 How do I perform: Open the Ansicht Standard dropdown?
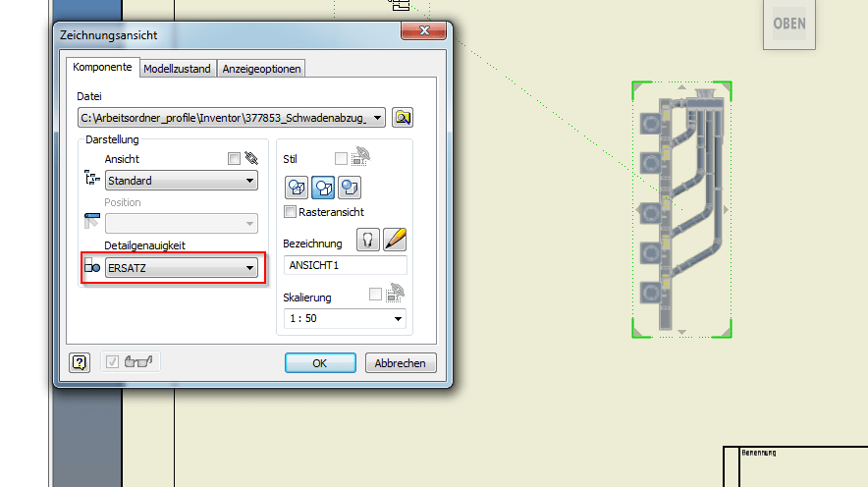point(182,181)
